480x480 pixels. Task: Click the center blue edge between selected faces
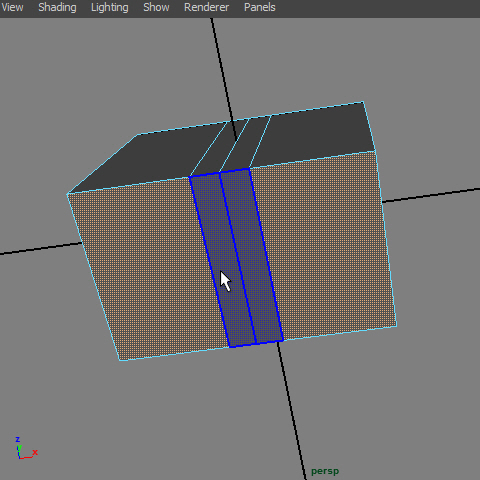click(x=237, y=258)
